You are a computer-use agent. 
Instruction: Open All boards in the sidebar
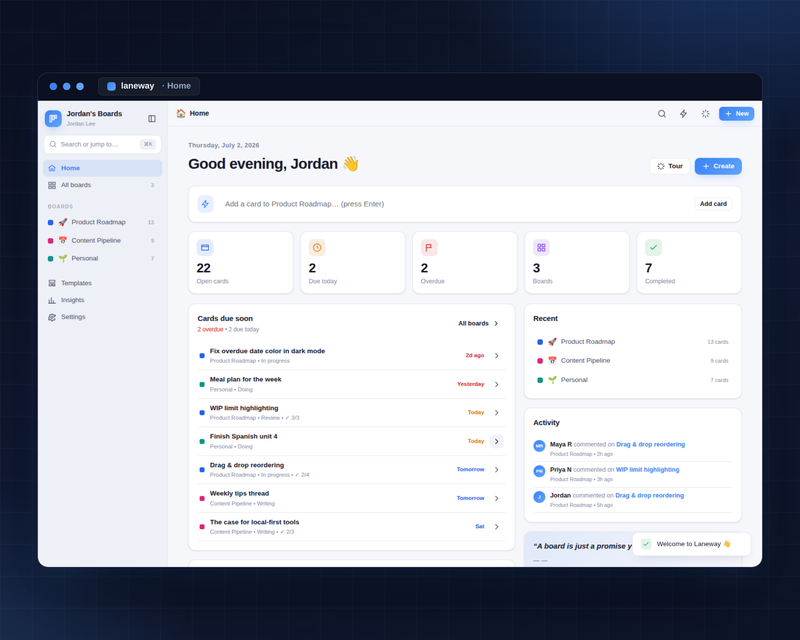tap(103, 185)
